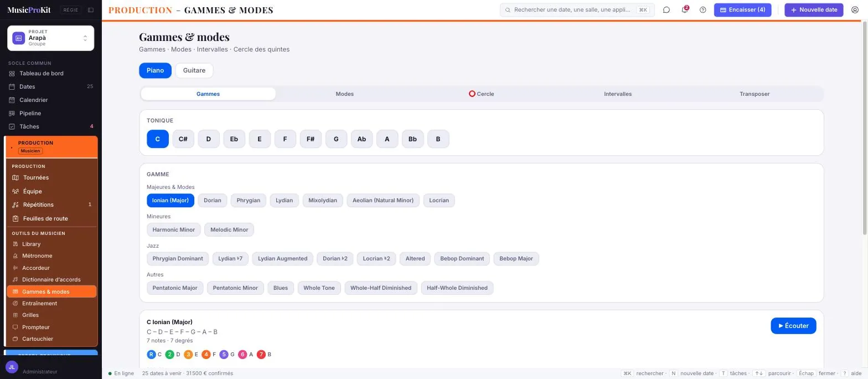Click the Library icon
Screen dimensions: 868x379
(15, 244)
